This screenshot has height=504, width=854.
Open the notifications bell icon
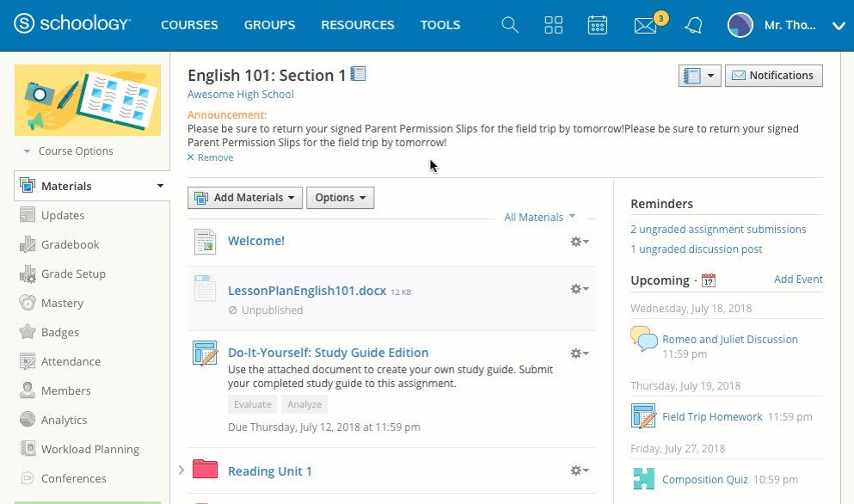pyautogui.click(x=693, y=25)
